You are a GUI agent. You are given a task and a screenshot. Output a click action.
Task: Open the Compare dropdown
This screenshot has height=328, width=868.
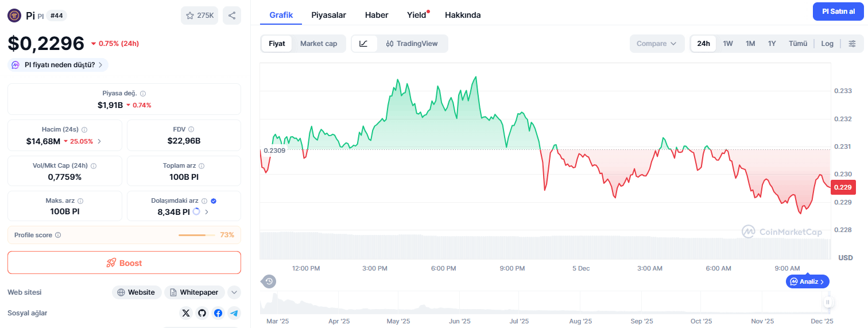pos(657,44)
